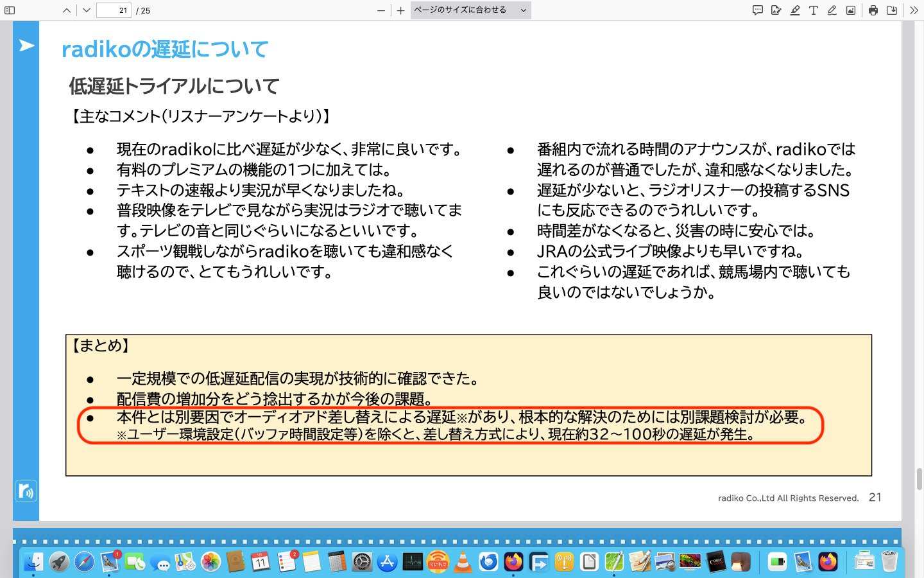Viewport: 924px width, 578px height.
Task: Go to the previous page
Action: click(x=67, y=10)
